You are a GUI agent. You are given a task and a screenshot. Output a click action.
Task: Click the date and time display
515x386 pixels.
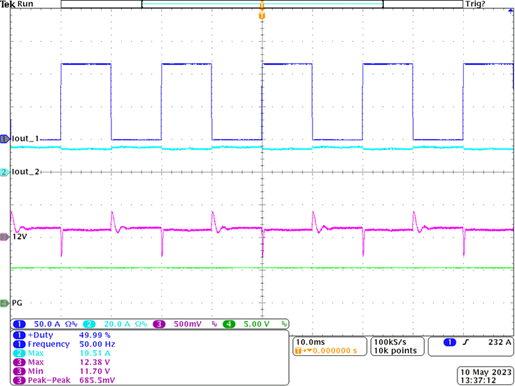(x=486, y=376)
